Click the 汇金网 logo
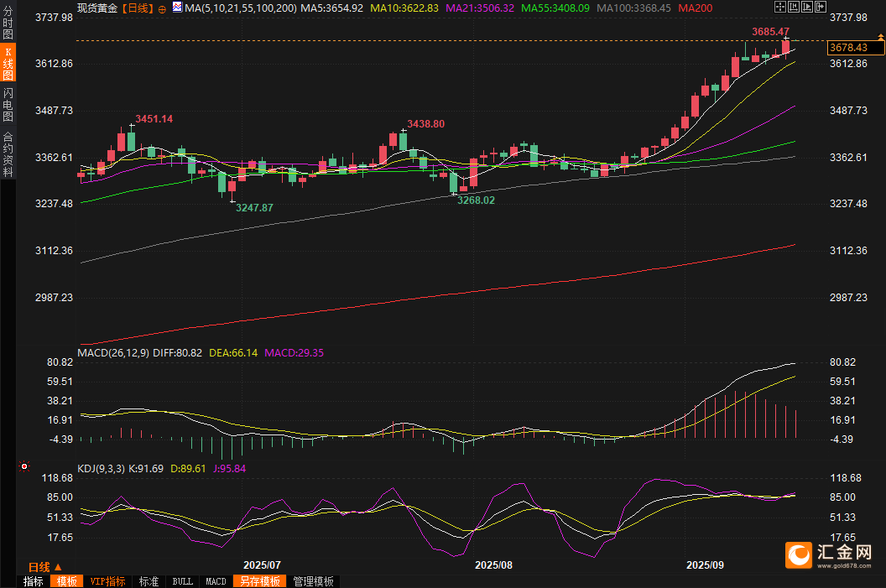This screenshot has width=886, height=588. coord(828,554)
